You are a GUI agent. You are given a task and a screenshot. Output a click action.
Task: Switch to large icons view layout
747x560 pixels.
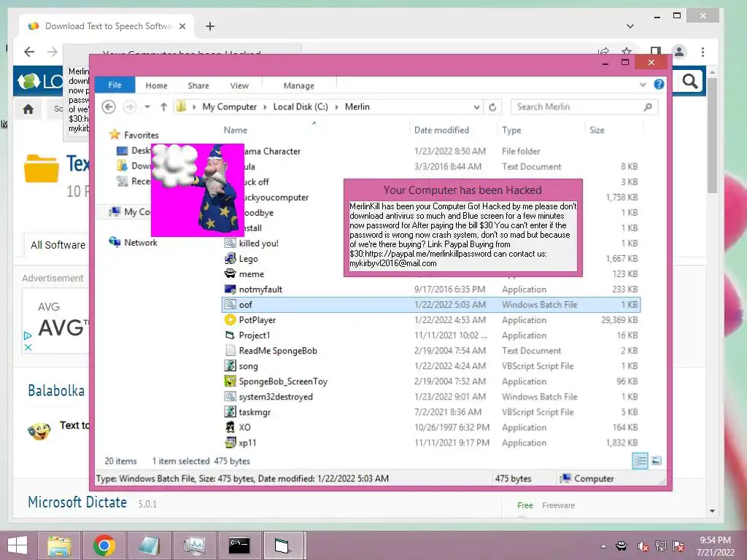657,461
